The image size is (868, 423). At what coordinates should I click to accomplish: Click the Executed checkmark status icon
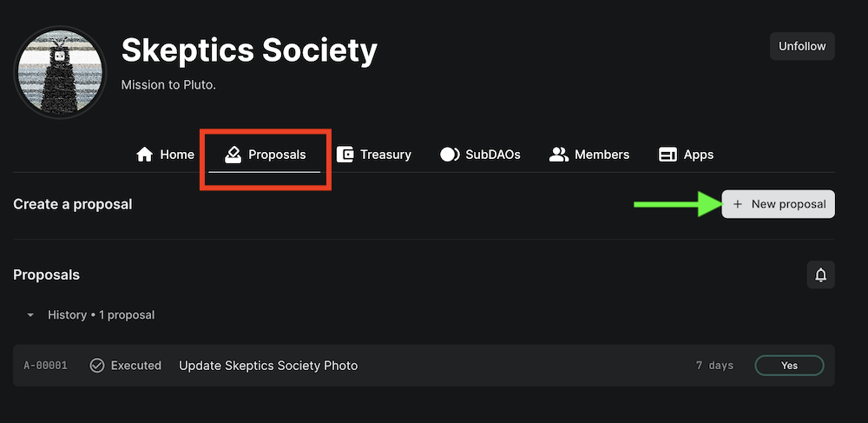(97, 366)
